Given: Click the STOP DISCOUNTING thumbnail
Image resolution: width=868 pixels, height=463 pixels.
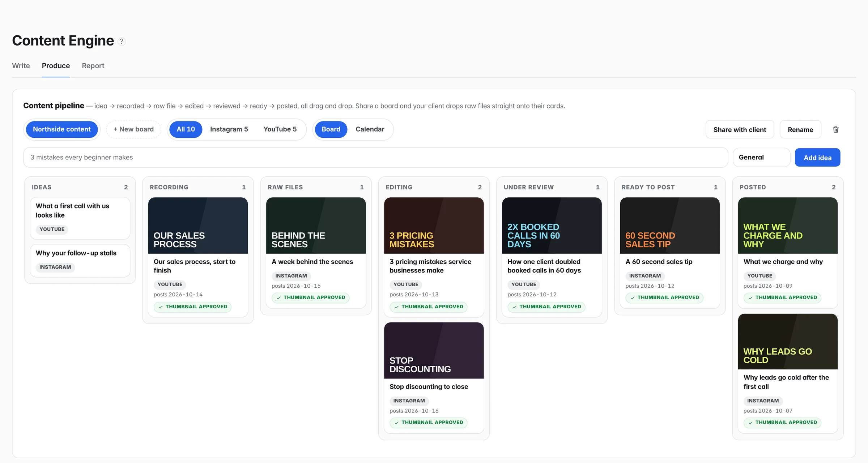Looking at the screenshot, I should point(434,351).
